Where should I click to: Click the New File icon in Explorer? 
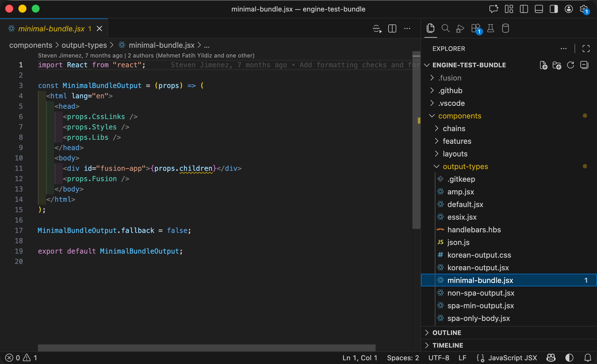coord(543,65)
